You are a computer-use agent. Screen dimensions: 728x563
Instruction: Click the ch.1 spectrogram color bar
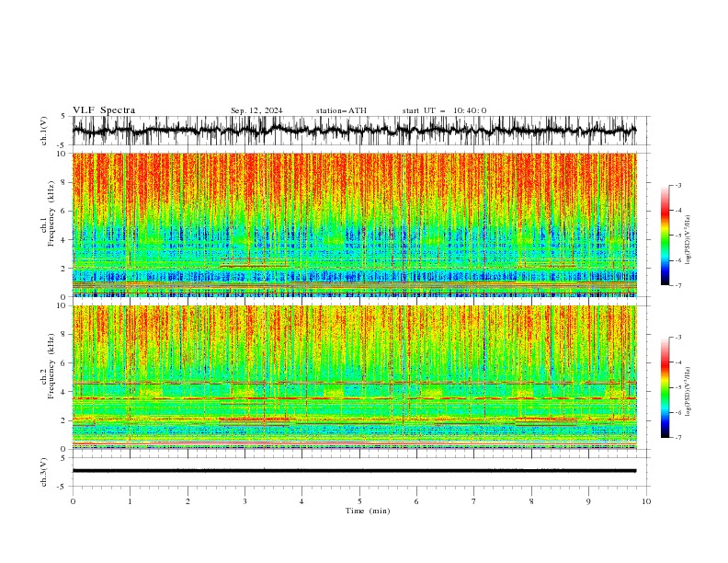[665, 236]
